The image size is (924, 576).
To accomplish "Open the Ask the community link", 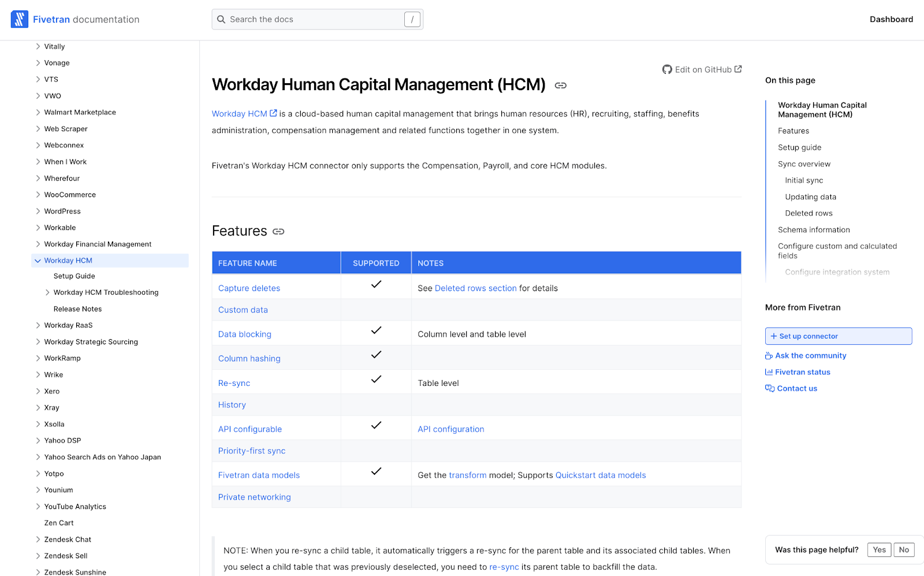I will pos(810,356).
